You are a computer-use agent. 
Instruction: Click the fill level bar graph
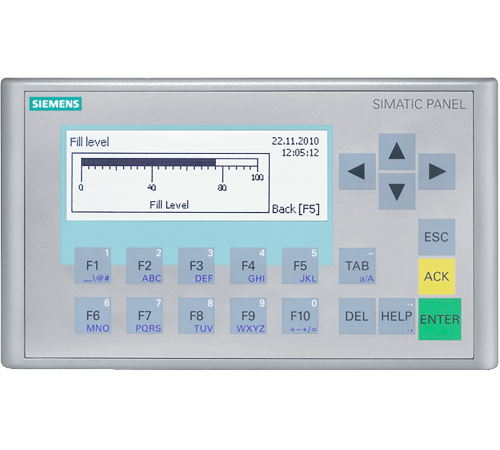pos(169,163)
